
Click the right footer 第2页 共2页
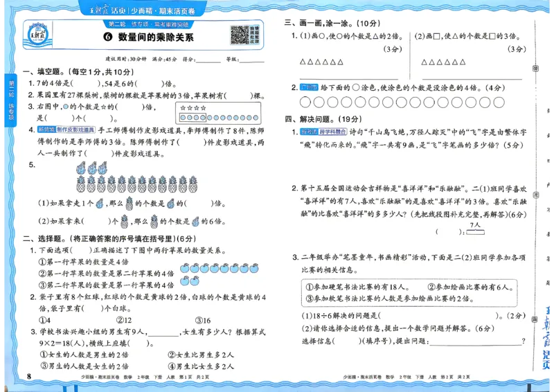point(455,377)
